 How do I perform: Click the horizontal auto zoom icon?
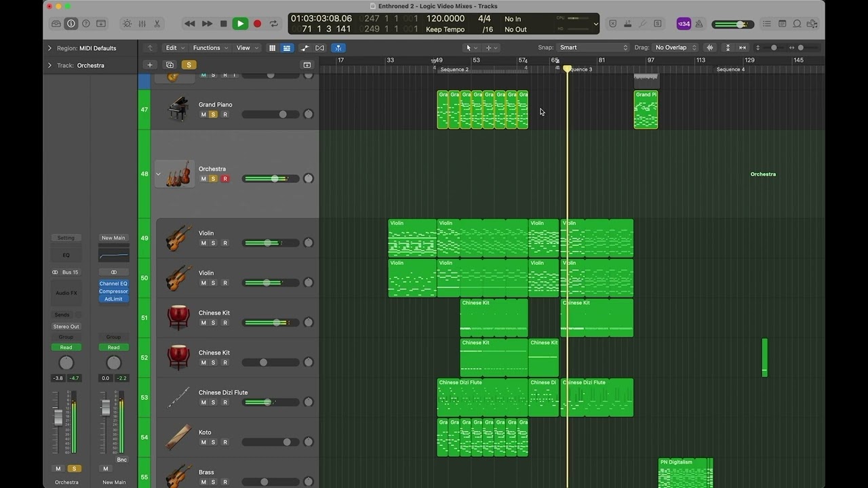(x=743, y=47)
